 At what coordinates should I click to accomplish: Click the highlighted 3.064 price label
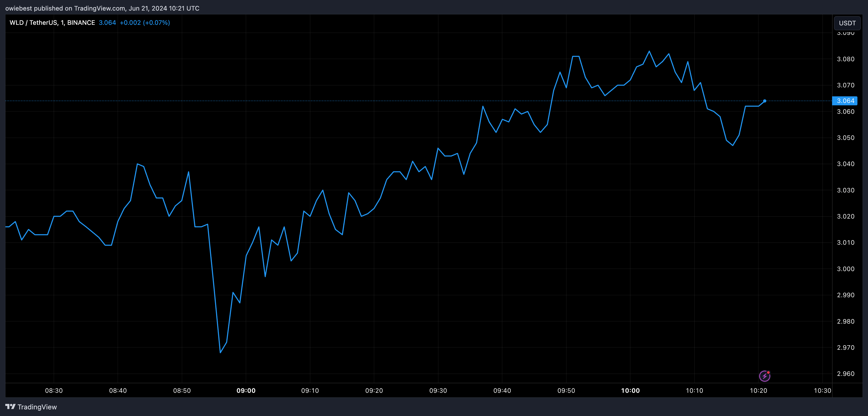click(x=845, y=101)
